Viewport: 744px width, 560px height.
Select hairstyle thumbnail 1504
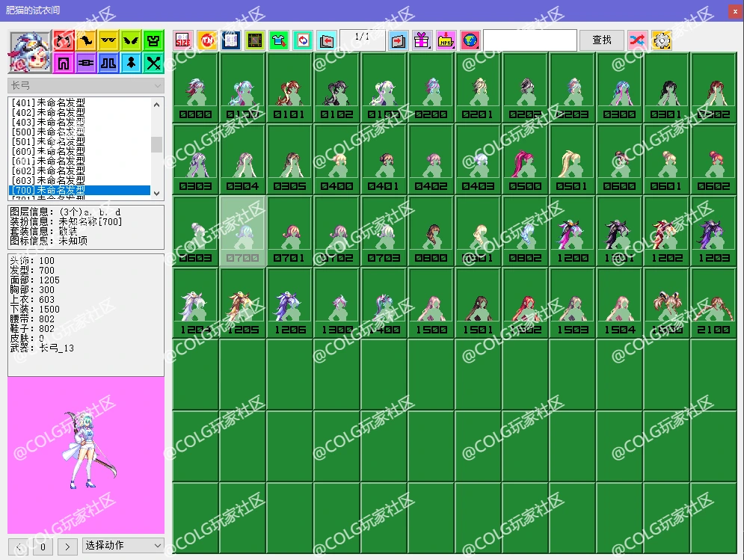pos(619,303)
